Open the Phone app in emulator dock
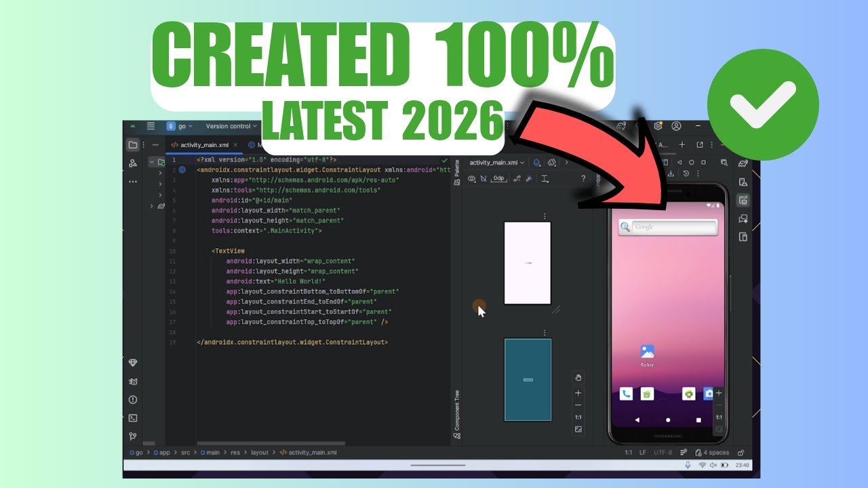Screen dimensions: 868x488 (x=626, y=393)
